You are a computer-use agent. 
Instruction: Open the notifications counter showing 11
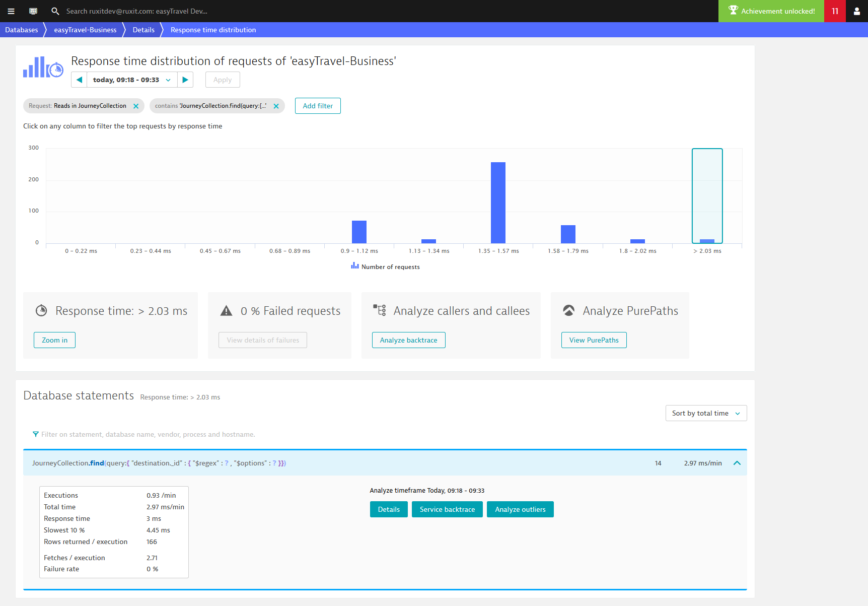pyautogui.click(x=835, y=11)
